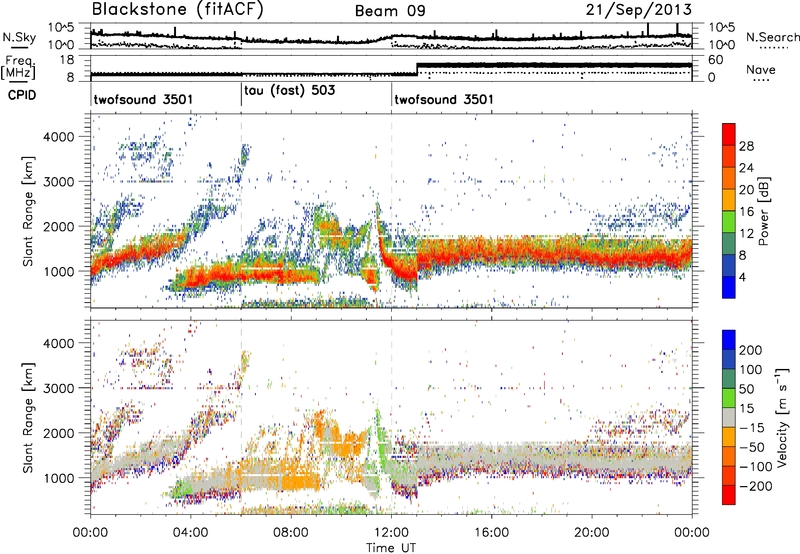Click the "60" Nave axis tick
This screenshot has width=800, height=554.
716,60
